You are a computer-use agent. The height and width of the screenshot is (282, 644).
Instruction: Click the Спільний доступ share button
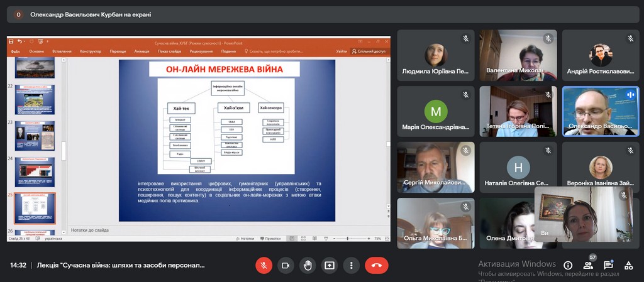[370, 52]
